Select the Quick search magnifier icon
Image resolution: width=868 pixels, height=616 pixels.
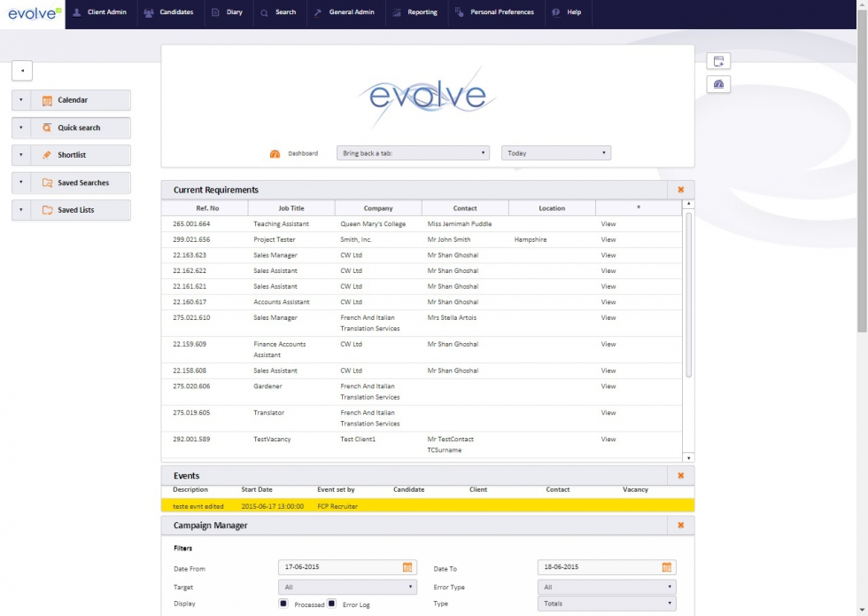(47, 127)
